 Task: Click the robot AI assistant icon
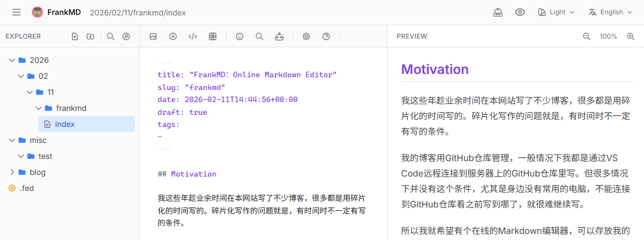(279, 36)
